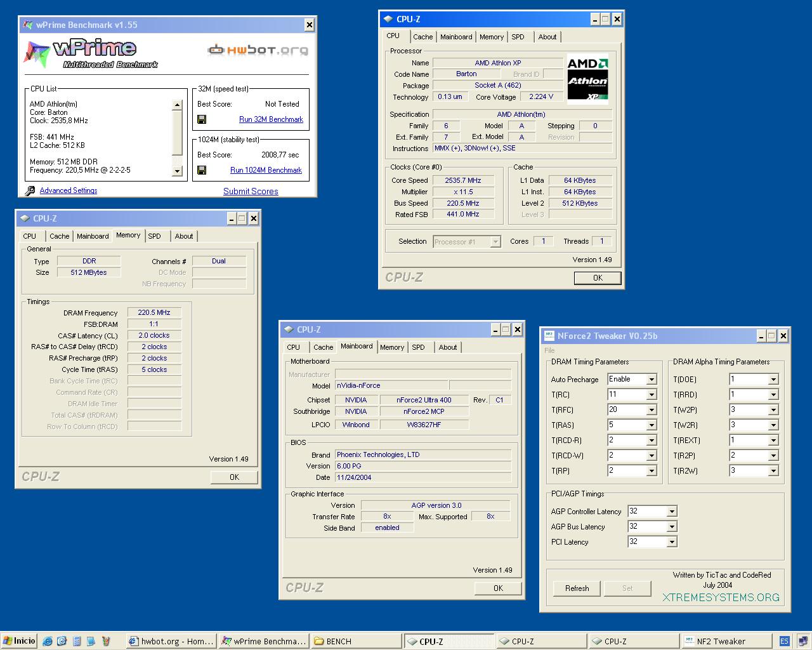Open the Memory tab in the CPU-Z mainboard window

coord(392,347)
